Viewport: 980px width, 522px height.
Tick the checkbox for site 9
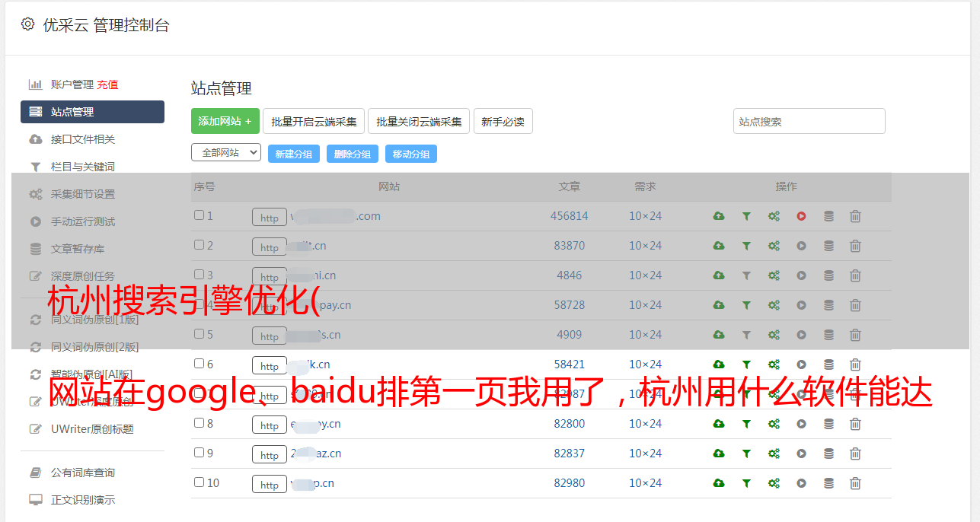[199, 453]
